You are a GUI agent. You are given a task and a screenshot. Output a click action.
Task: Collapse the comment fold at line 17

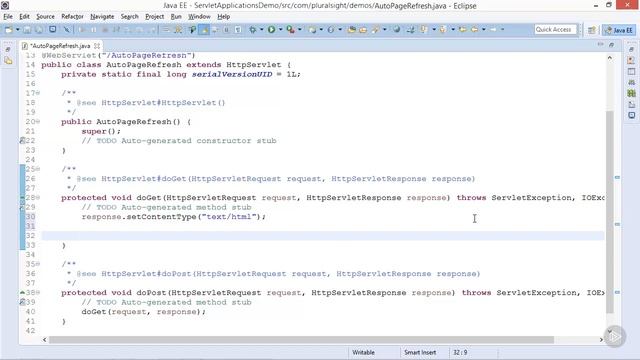click(38, 93)
